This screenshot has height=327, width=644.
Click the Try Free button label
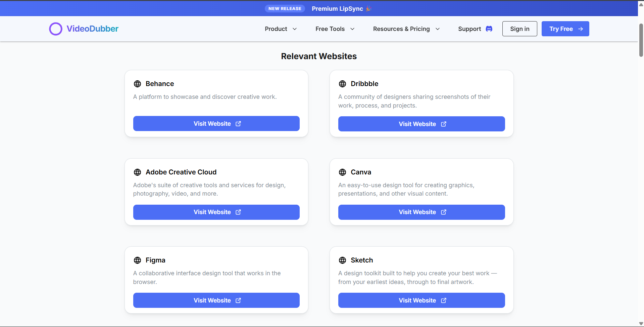(x=561, y=29)
